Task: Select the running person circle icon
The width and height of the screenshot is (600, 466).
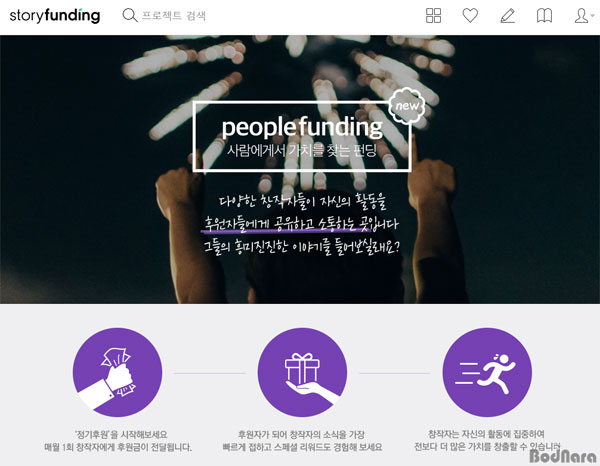Action: point(487,372)
